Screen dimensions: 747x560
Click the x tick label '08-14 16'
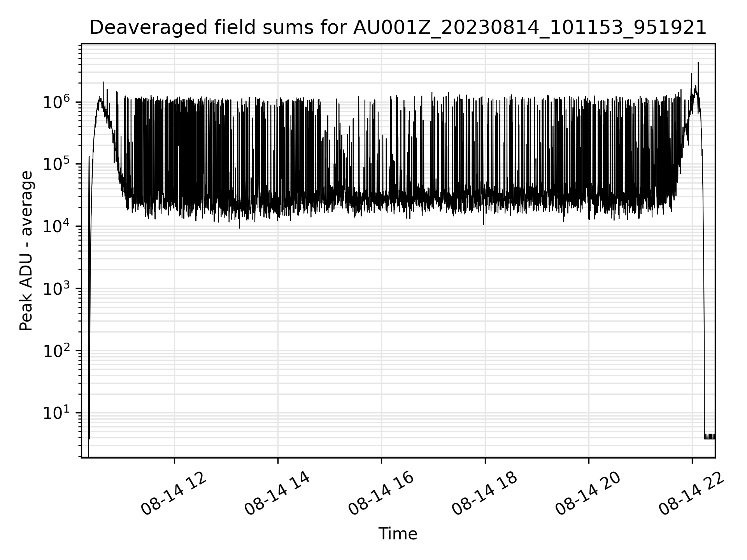pyautogui.click(x=381, y=493)
